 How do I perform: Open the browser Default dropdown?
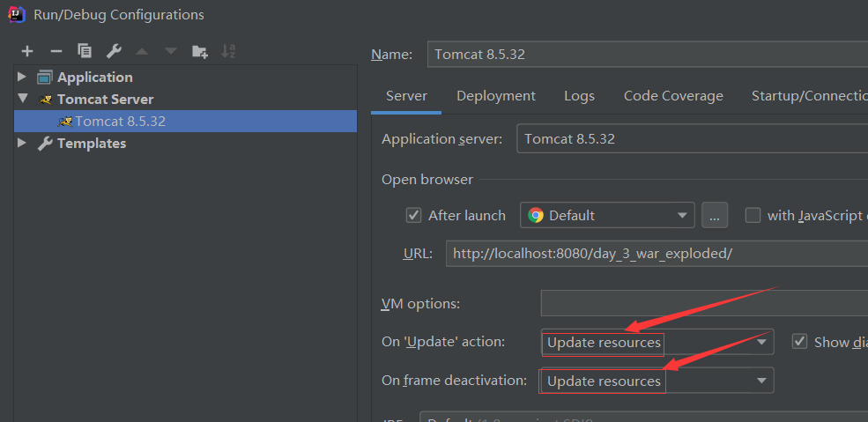click(x=607, y=215)
